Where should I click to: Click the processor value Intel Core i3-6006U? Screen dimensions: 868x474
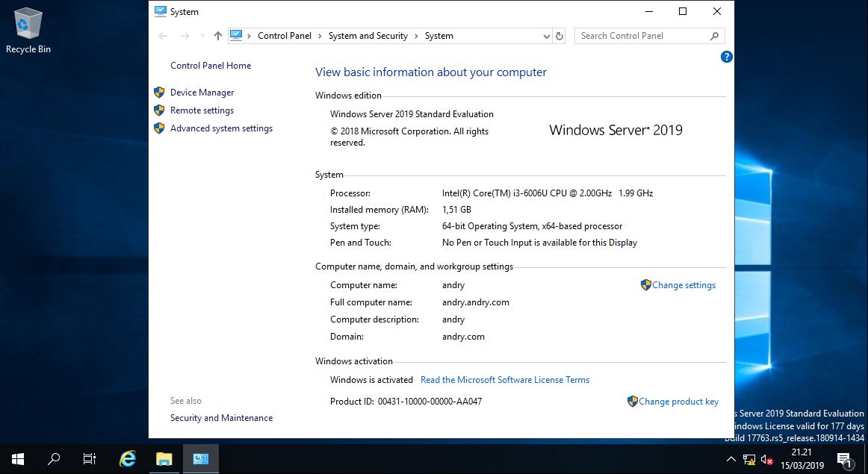click(x=547, y=193)
